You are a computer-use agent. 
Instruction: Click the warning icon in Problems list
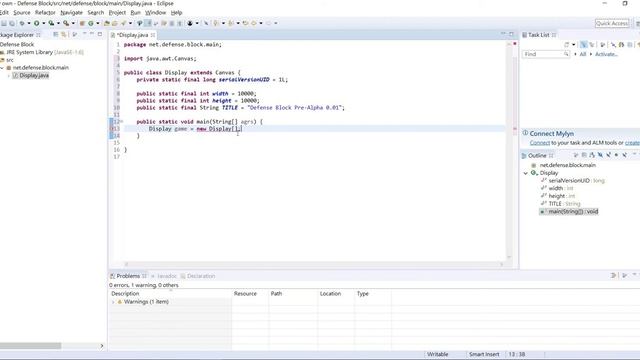pos(120,302)
